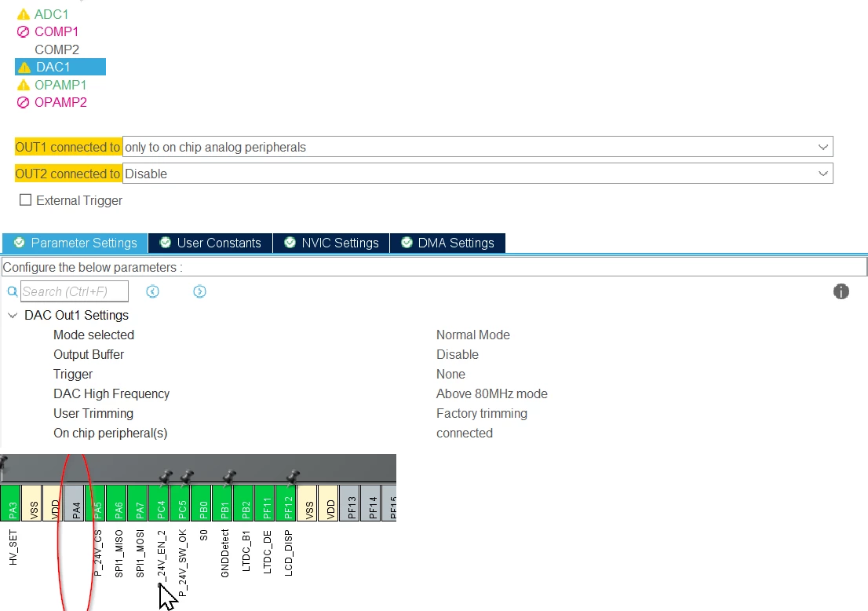Click pin PA6 on the chip view
This screenshot has width=868, height=611.
click(x=116, y=503)
